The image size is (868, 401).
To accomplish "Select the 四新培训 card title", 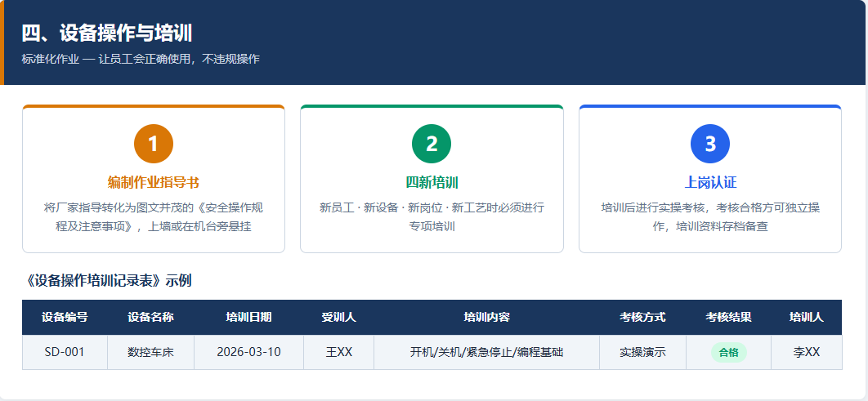I will pos(432,182).
